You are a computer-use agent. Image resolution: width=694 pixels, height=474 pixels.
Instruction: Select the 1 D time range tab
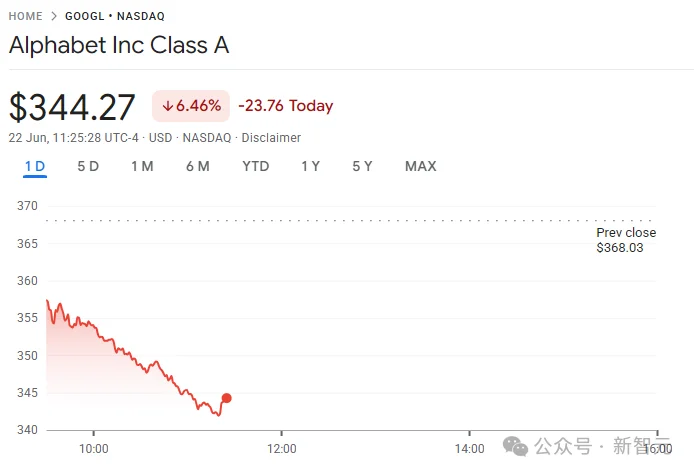[x=35, y=166]
